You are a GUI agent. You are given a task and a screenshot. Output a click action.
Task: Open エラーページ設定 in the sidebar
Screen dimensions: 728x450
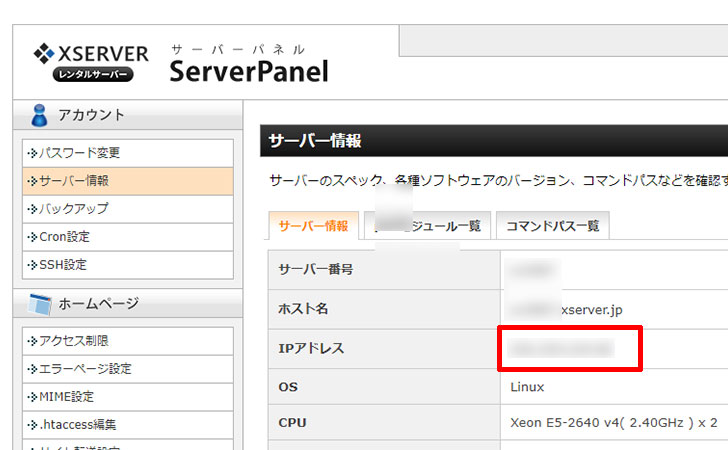(x=128, y=369)
